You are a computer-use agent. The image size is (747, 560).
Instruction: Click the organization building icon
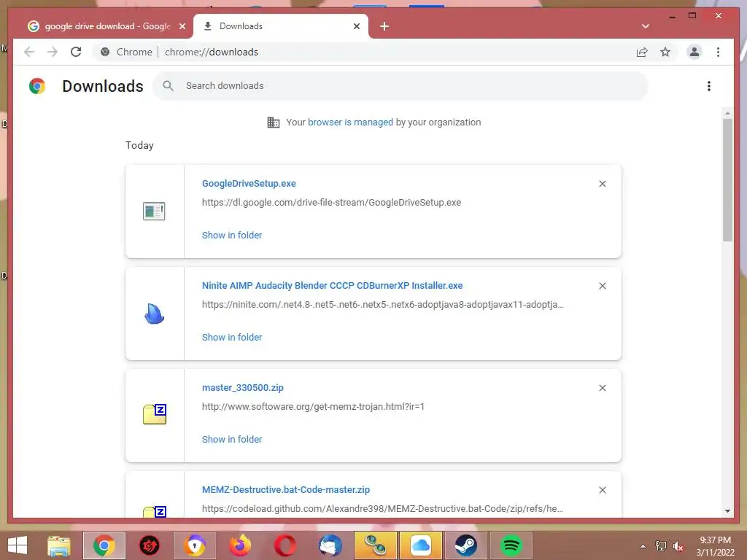click(274, 122)
